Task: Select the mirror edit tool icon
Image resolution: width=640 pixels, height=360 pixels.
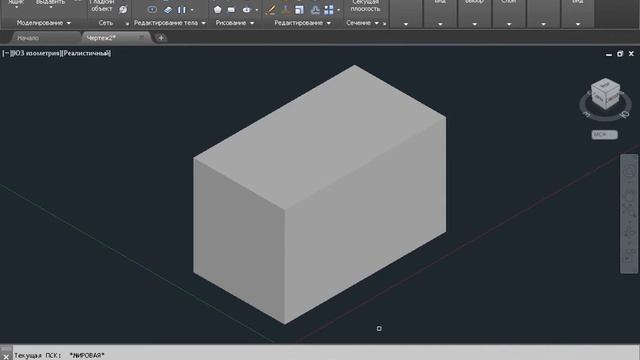Action: tap(315, 10)
